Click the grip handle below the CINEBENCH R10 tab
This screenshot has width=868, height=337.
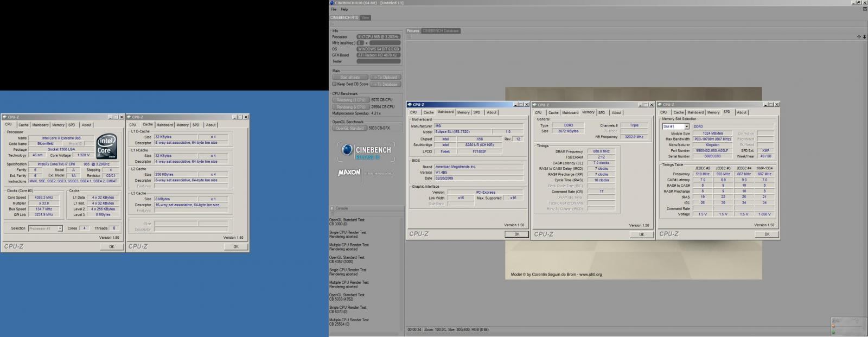coord(331,23)
